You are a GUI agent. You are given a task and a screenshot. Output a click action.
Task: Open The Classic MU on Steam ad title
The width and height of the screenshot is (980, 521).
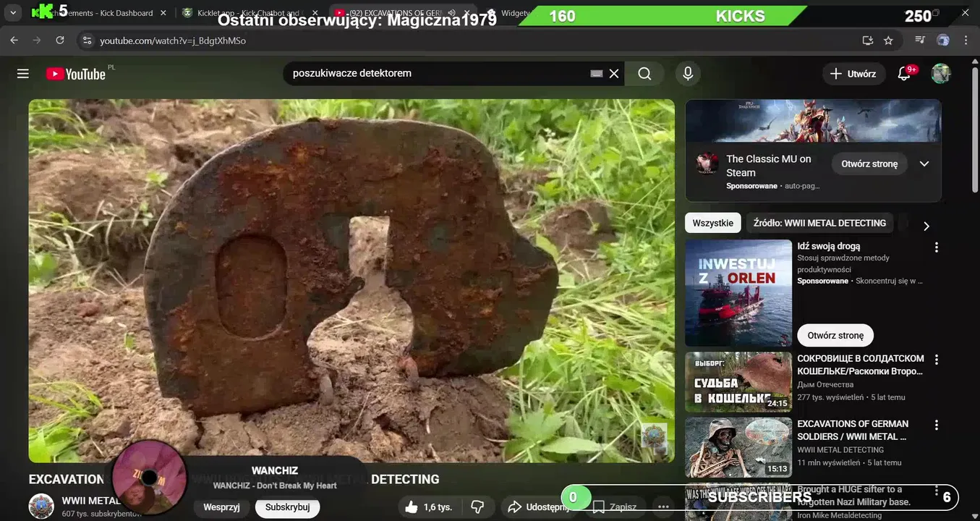pos(769,166)
